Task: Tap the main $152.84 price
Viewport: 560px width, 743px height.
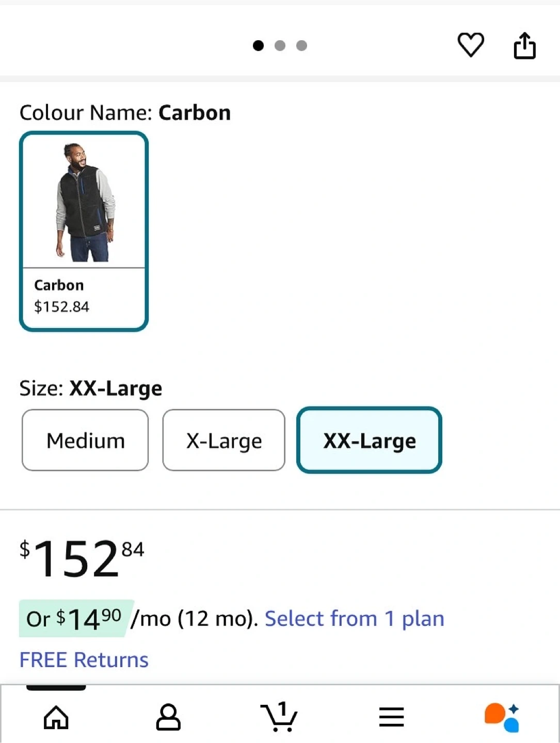Action: pyautogui.click(x=82, y=559)
